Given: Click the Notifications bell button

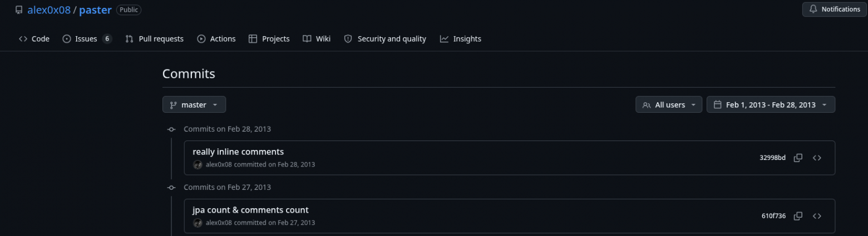Looking at the screenshot, I should pyautogui.click(x=834, y=9).
